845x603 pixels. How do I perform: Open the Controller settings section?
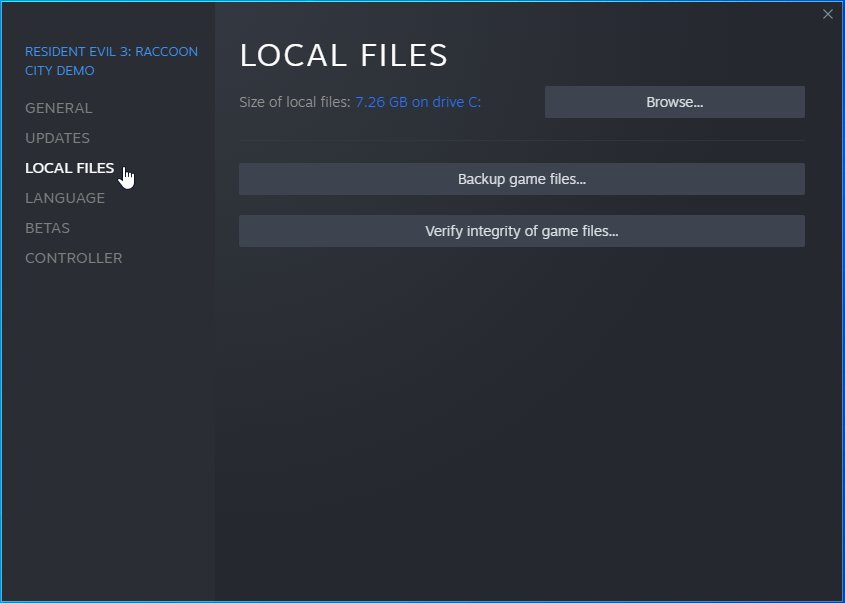click(74, 258)
